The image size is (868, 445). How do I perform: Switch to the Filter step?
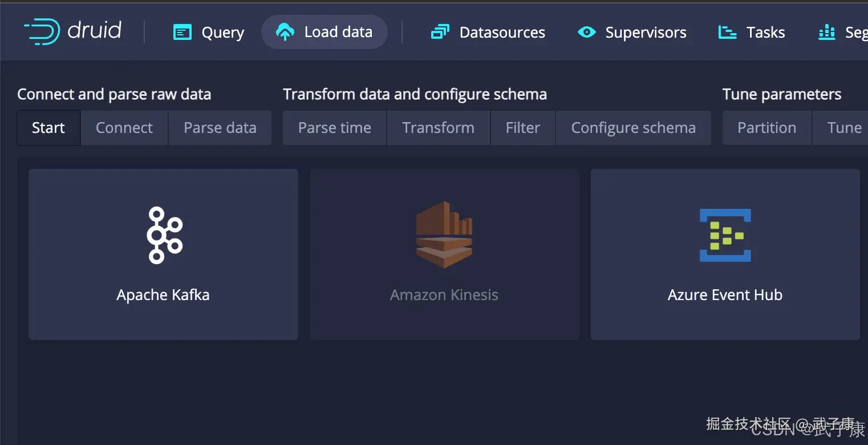pos(522,128)
